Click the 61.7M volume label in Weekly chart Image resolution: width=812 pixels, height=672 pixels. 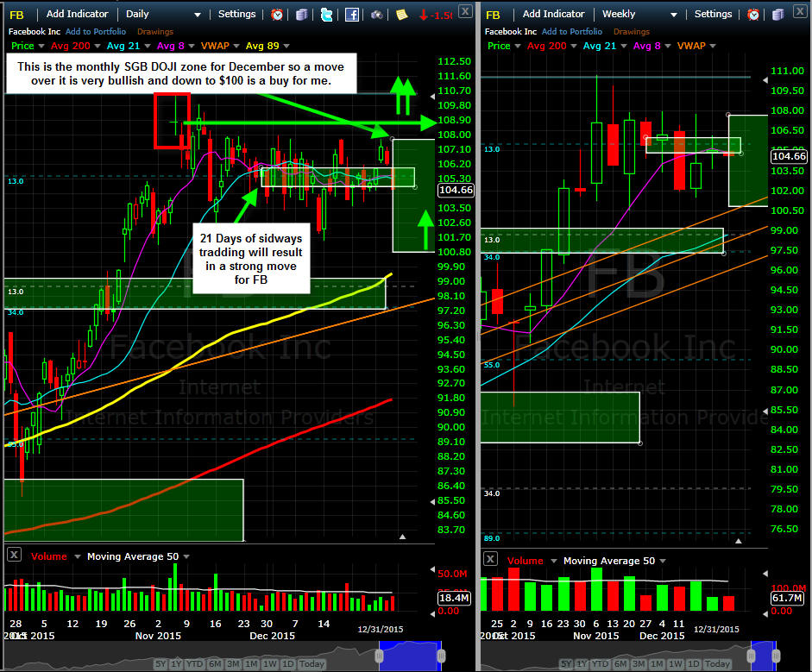[x=787, y=598]
